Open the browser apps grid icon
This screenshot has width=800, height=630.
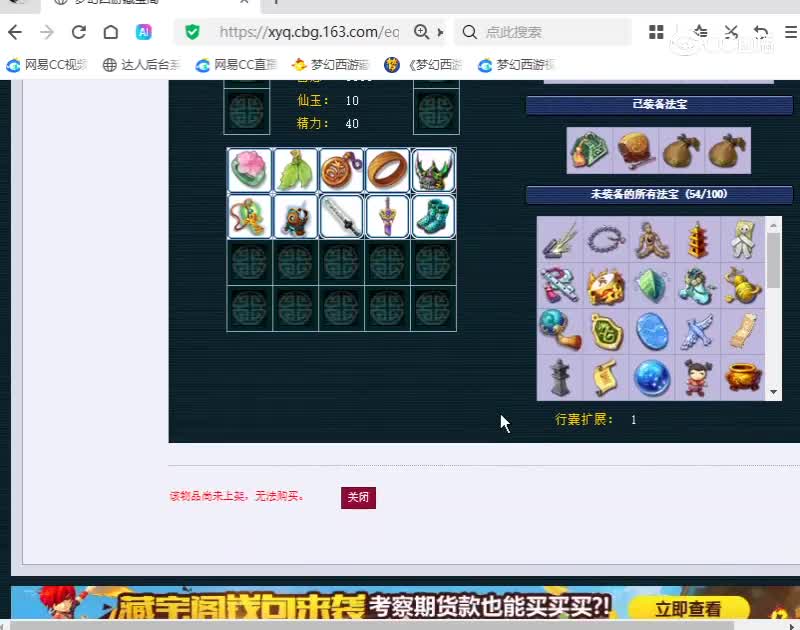pos(656,32)
